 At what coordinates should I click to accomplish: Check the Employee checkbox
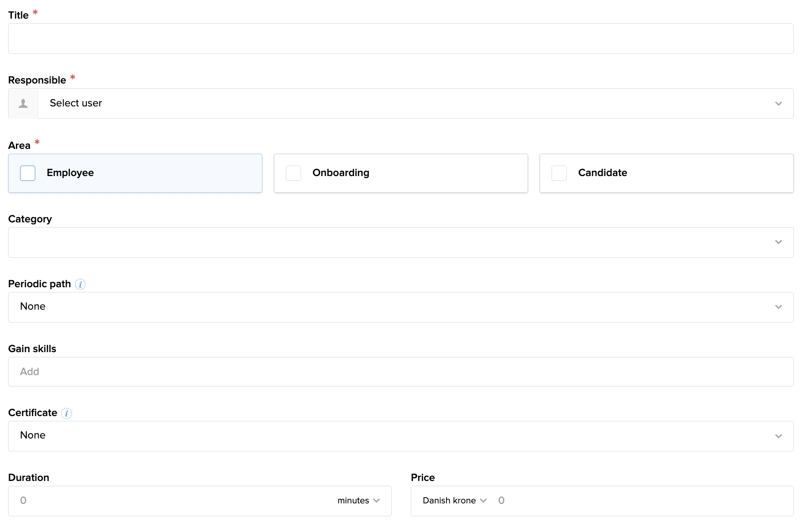(28, 173)
